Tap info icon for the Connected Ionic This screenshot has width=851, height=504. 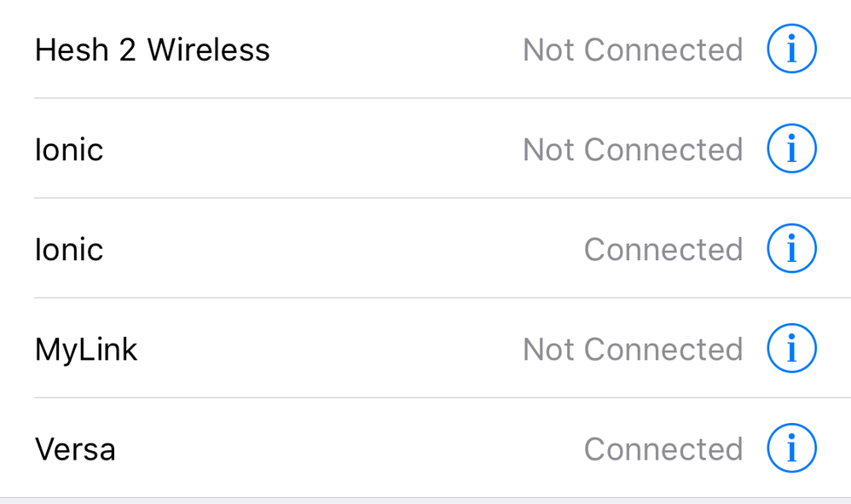791,249
